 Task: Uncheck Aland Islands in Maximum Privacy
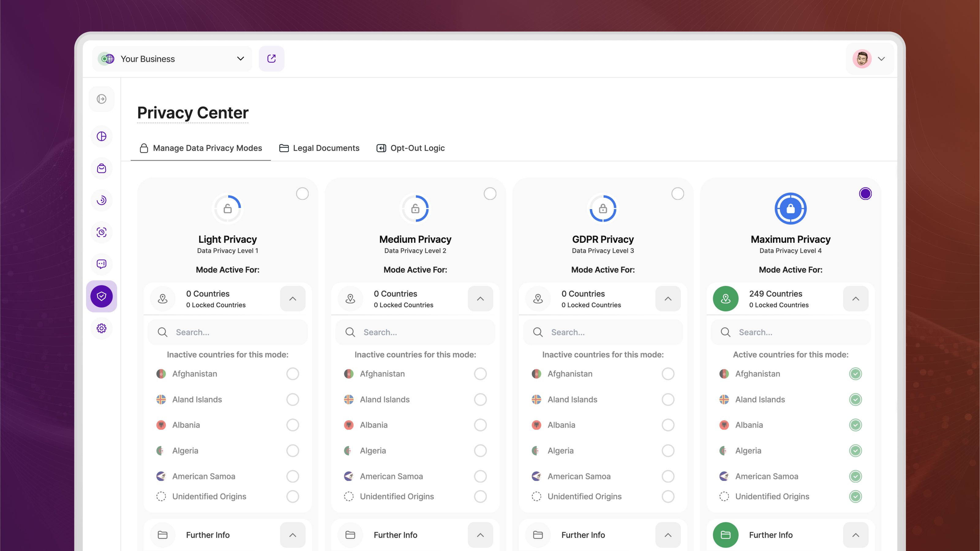click(855, 399)
